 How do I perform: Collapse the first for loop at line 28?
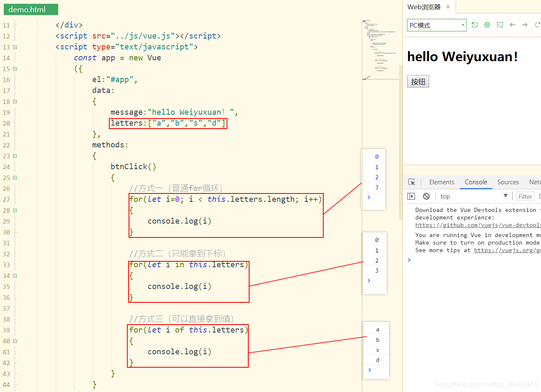15,210
